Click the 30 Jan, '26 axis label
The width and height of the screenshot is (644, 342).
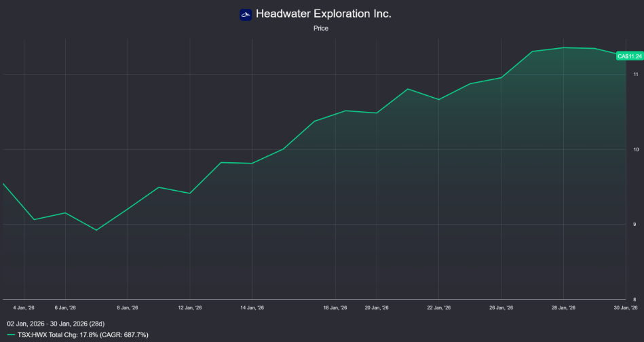626,307
